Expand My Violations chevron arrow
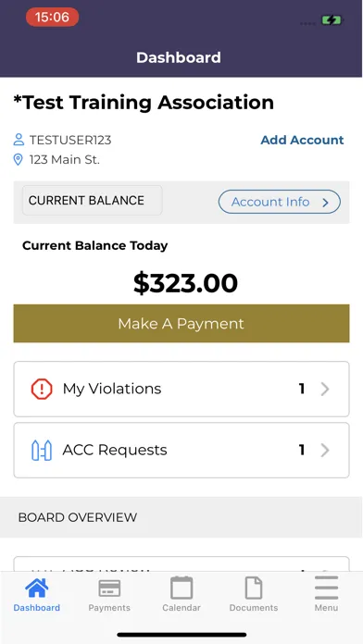The width and height of the screenshot is (363, 644). click(x=325, y=389)
